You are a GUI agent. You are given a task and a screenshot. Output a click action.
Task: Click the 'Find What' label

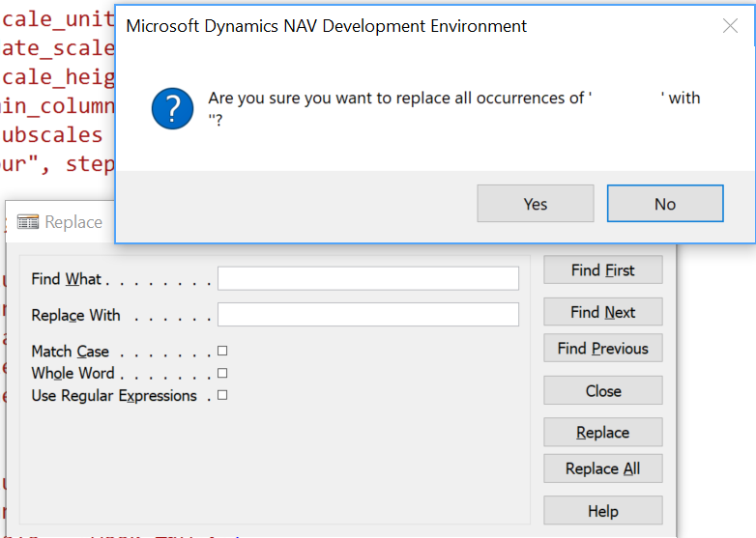tap(67, 279)
